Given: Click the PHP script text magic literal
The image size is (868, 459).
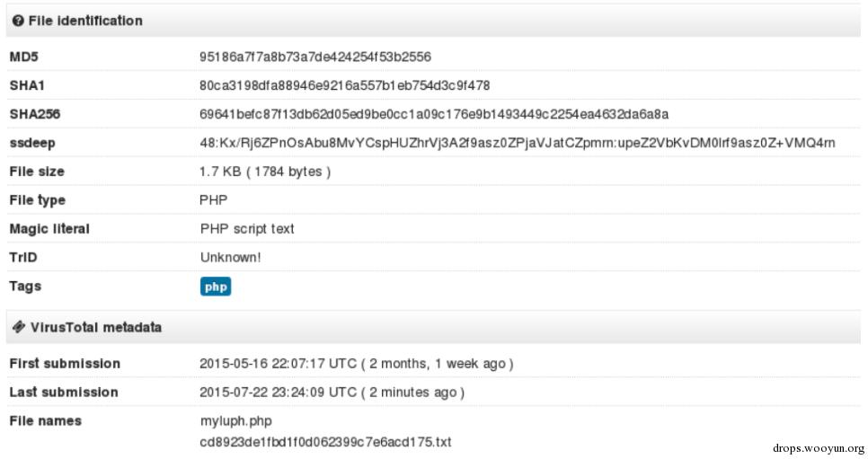Looking at the screenshot, I should 247,229.
